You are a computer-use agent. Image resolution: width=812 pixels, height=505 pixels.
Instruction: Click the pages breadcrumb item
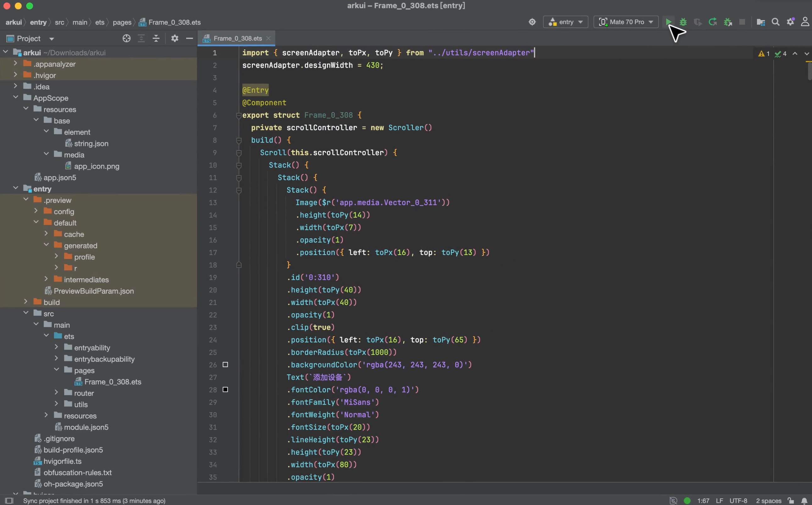pos(122,22)
